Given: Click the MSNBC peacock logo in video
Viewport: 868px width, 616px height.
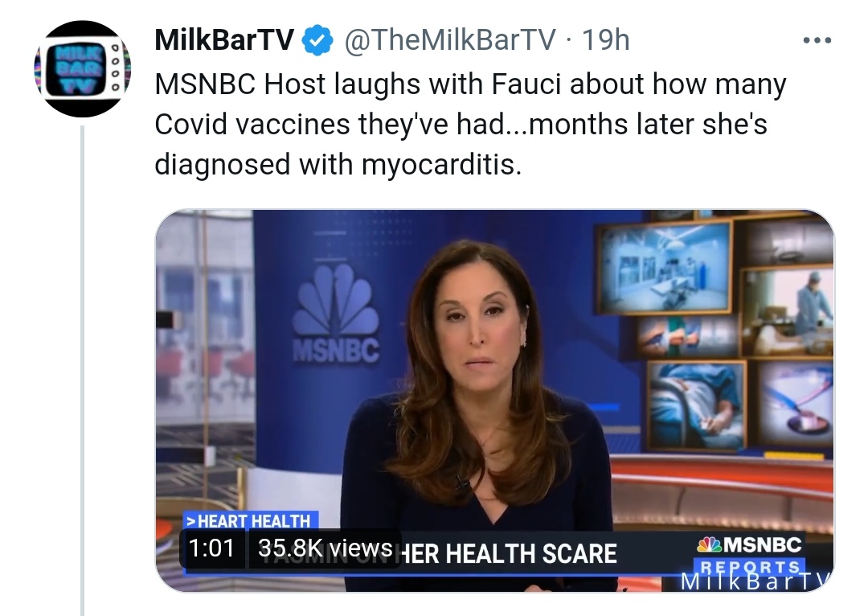Looking at the screenshot, I should coord(335,314).
